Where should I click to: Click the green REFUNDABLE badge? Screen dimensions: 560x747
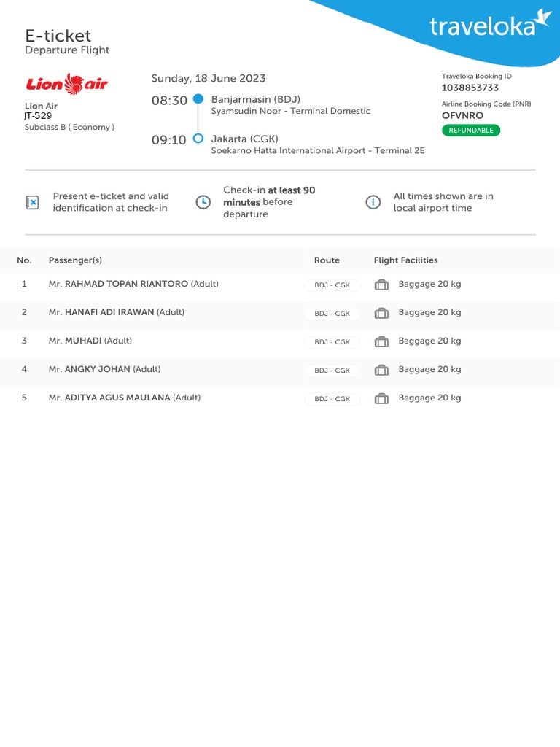coord(471,130)
